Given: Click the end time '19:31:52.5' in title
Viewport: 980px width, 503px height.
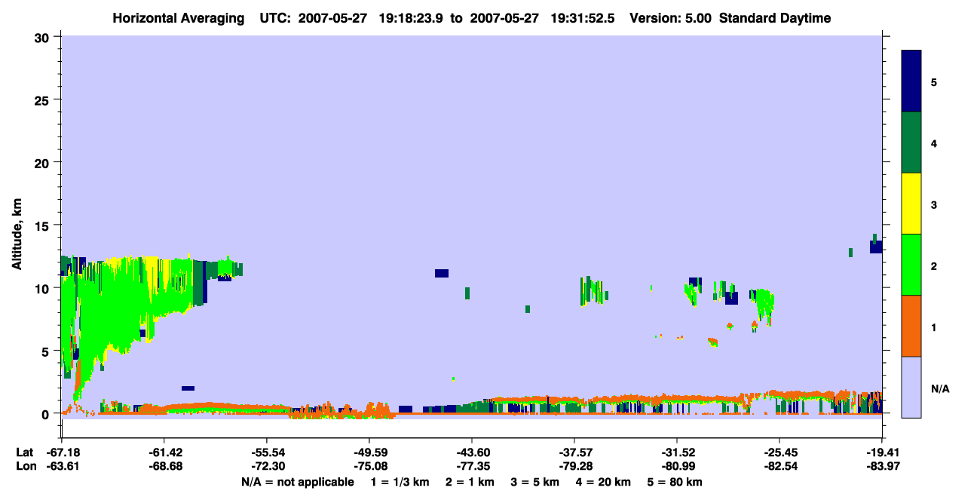Looking at the screenshot, I should (x=584, y=18).
